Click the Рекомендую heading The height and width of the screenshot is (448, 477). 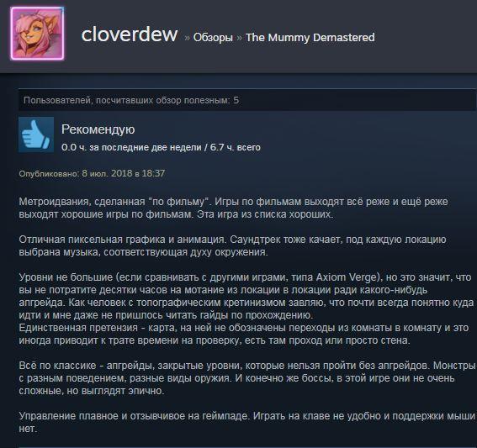98,129
